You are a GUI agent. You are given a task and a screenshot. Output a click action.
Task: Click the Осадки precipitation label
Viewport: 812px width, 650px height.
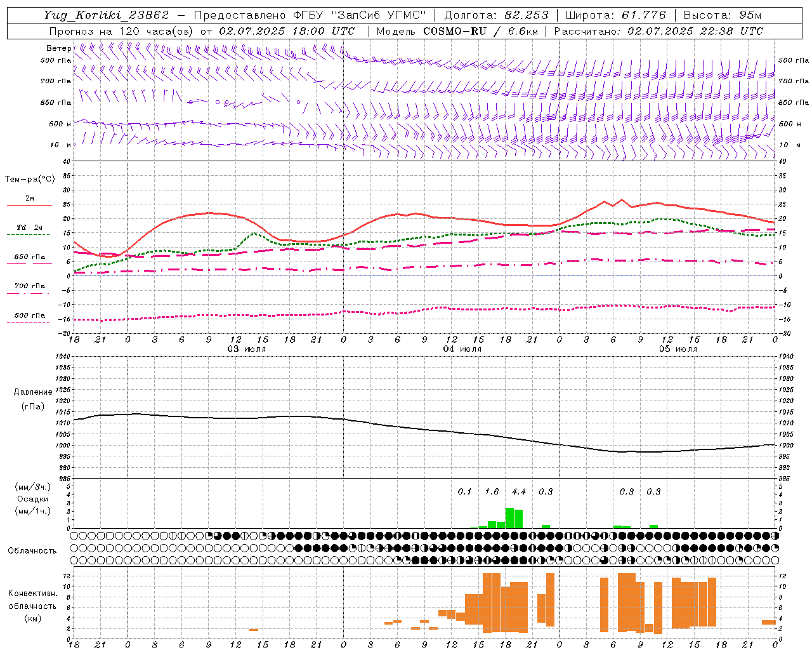coord(32,499)
